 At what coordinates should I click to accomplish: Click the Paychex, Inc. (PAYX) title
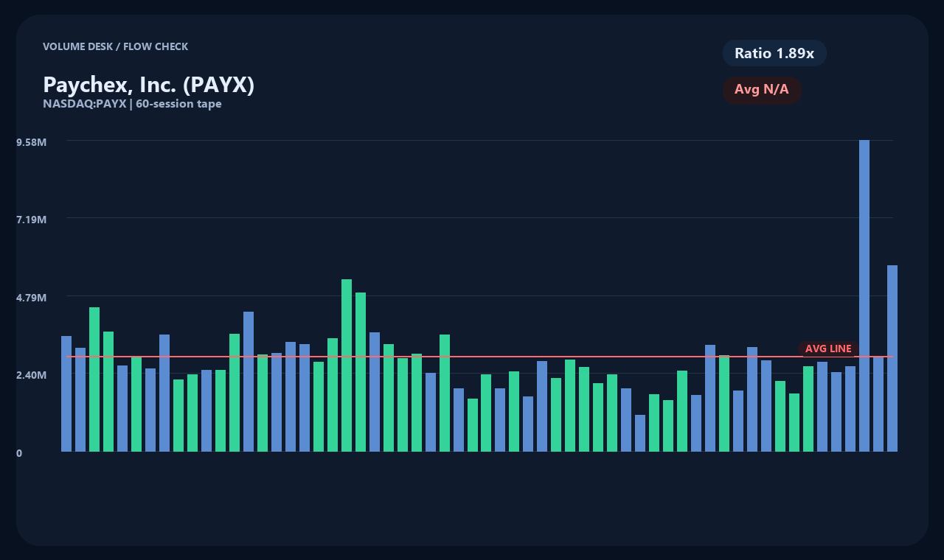149,85
